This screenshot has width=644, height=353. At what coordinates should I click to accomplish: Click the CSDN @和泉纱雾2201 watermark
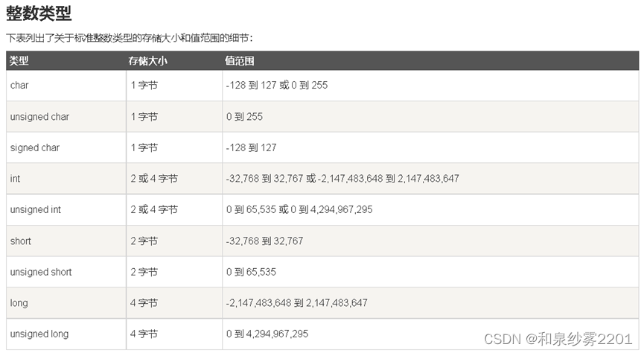[x=558, y=340]
